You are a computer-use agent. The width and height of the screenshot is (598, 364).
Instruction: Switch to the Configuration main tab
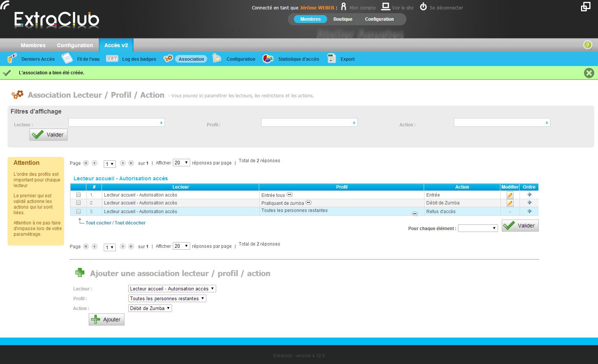[75, 45]
